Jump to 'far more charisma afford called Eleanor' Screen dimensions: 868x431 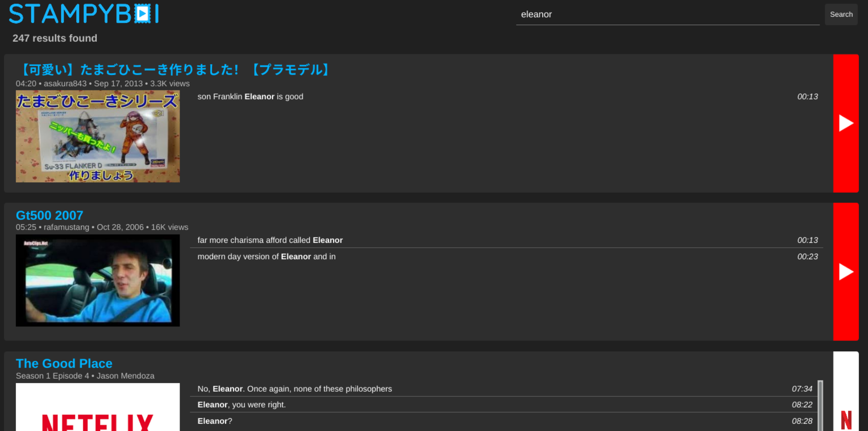point(507,240)
